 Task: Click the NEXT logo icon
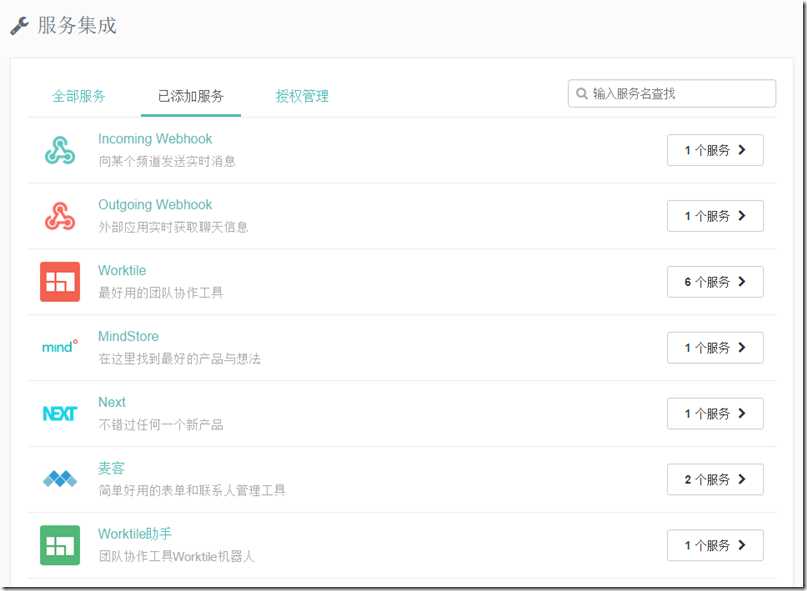[60, 413]
